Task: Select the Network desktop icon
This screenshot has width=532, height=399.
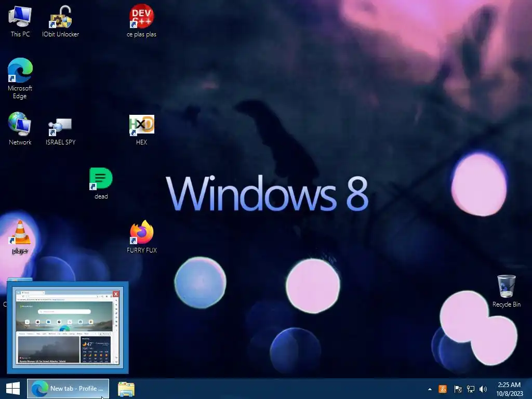Action: (20, 129)
